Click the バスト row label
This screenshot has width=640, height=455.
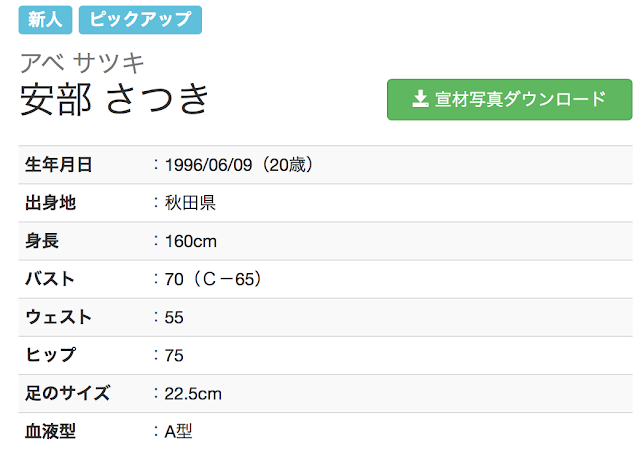pos(50,279)
